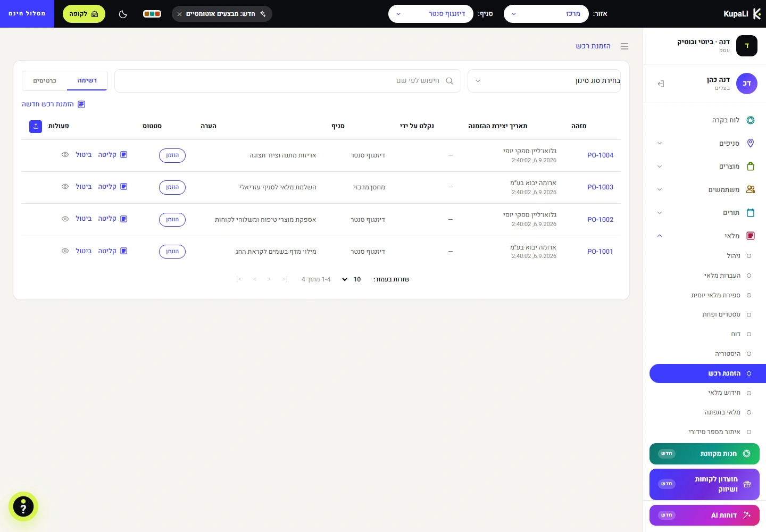The width and height of the screenshot is (766, 532).
Task: Open the help question mark bubble
Action: (x=23, y=506)
